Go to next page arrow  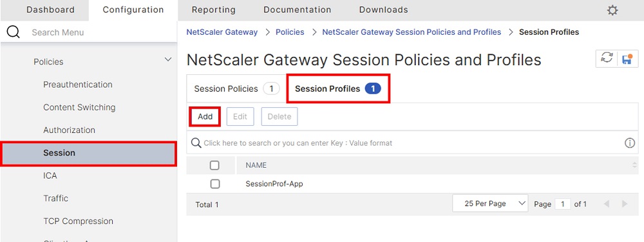point(625,204)
